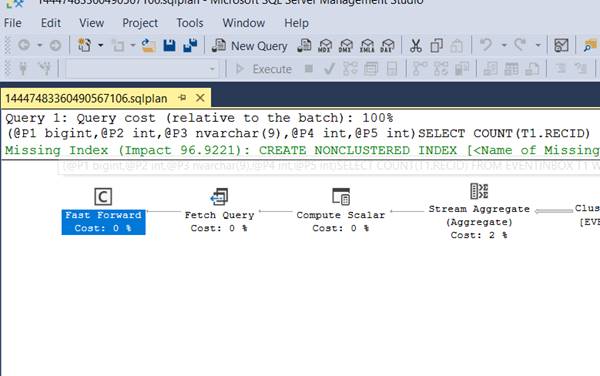Open the Available Databases combo box
The image size is (600, 376).
tap(142, 69)
